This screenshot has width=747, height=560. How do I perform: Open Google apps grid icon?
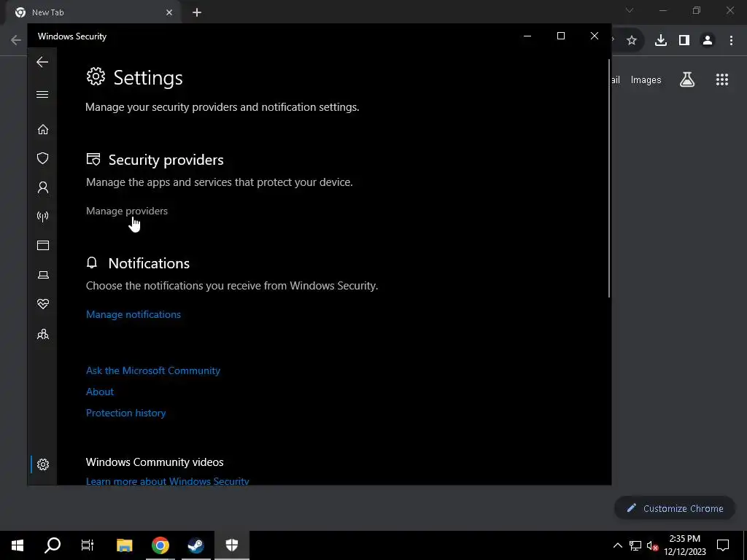tap(722, 79)
